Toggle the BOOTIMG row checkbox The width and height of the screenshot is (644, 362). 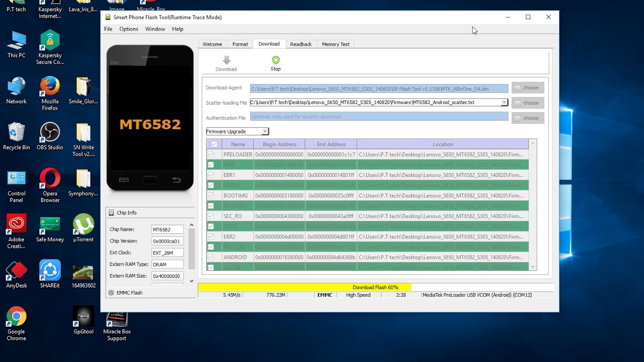click(211, 196)
